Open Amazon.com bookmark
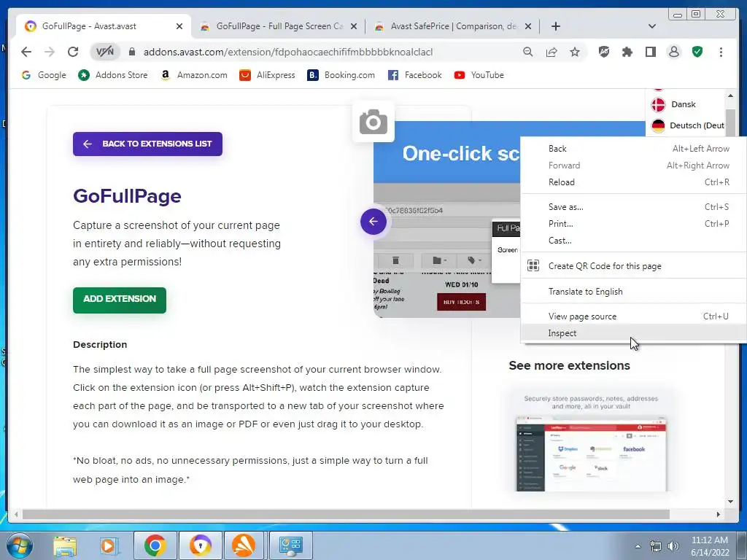This screenshot has height=560, width=747. [x=194, y=75]
